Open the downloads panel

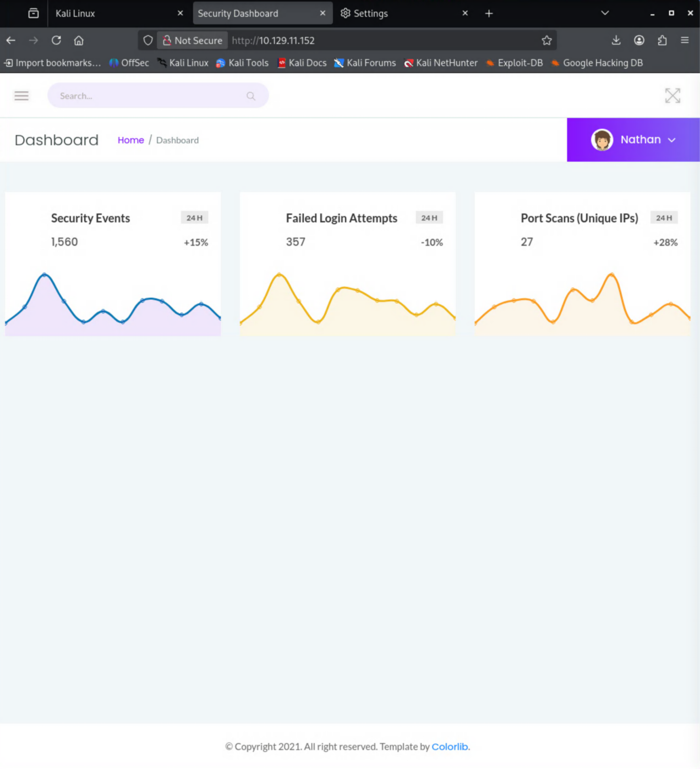[x=616, y=40]
